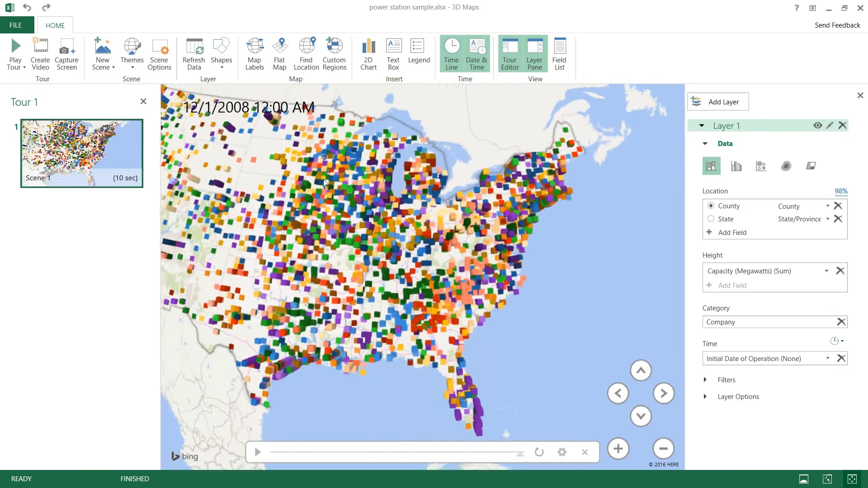Open Capacity (Megawatts) aggregation dropdown
Image resolution: width=868 pixels, height=488 pixels.
click(826, 271)
